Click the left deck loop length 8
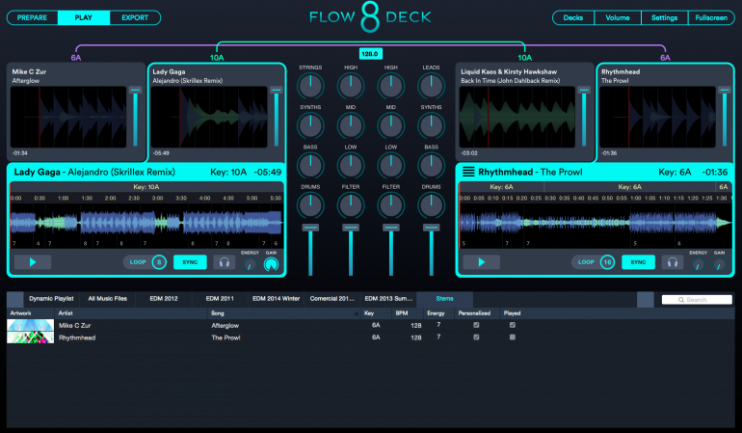This screenshot has width=742, height=433. tap(159, 262)
